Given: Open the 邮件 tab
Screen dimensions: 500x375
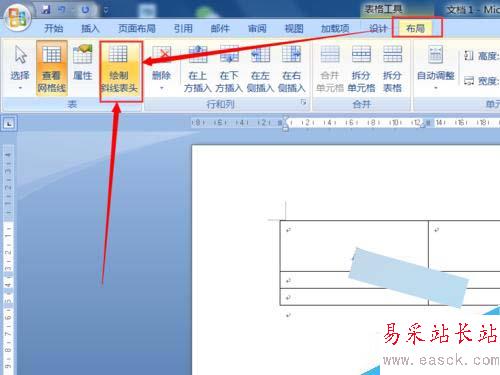Looking at the screenshot, I should click(220, 28).
